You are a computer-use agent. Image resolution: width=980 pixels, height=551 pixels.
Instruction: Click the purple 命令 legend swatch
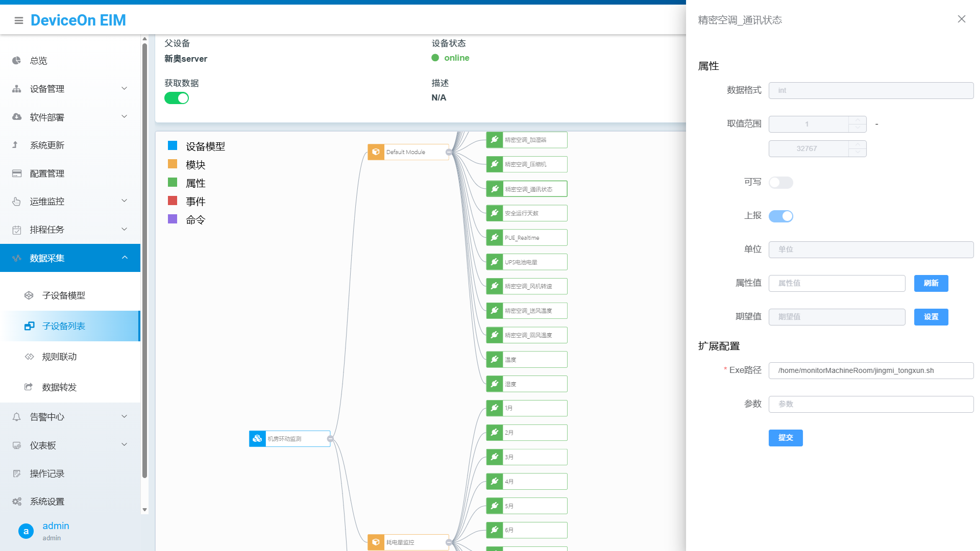[x=173, y=219]
